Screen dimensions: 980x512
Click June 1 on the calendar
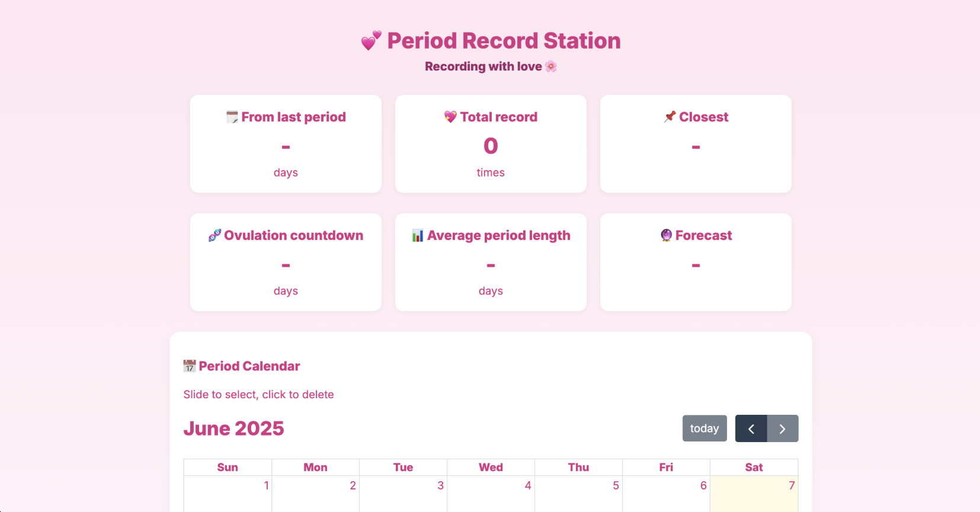[228, 494]
